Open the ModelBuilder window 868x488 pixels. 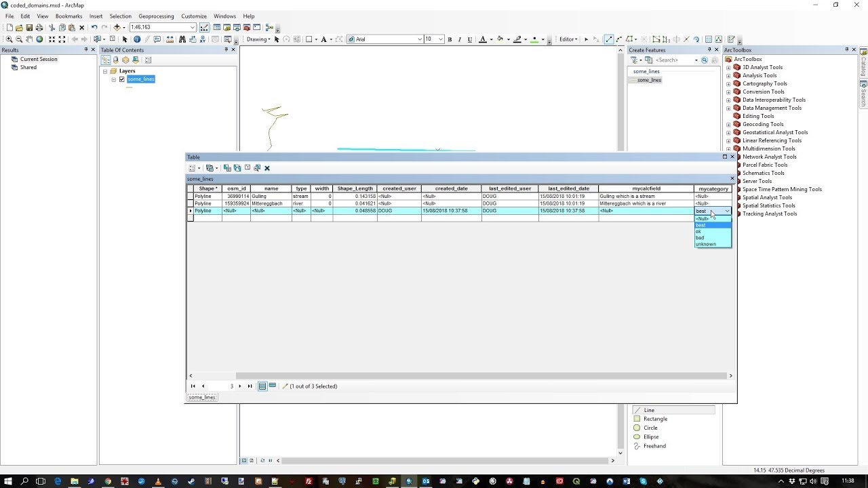269,28
